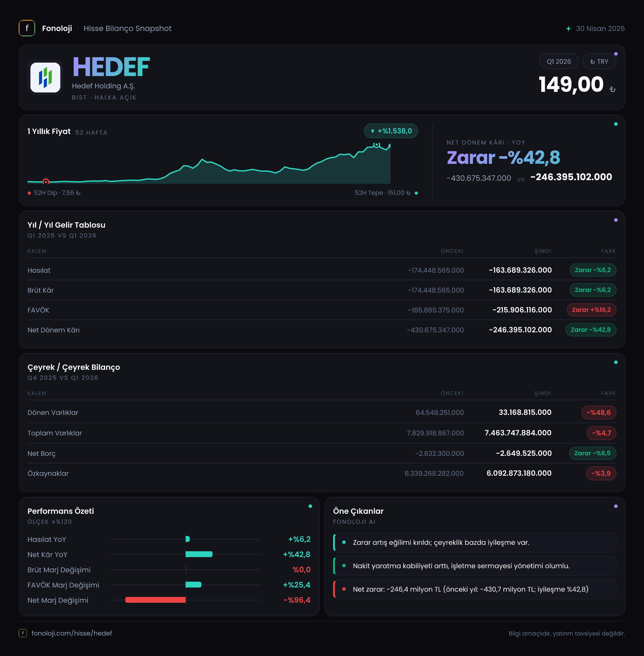Image resolution: width=644 pixels, height=656 pixels.
Task: Click the Fonoloji "f" logo in the header
Action: pyautogui.click(x=27, y=28)
